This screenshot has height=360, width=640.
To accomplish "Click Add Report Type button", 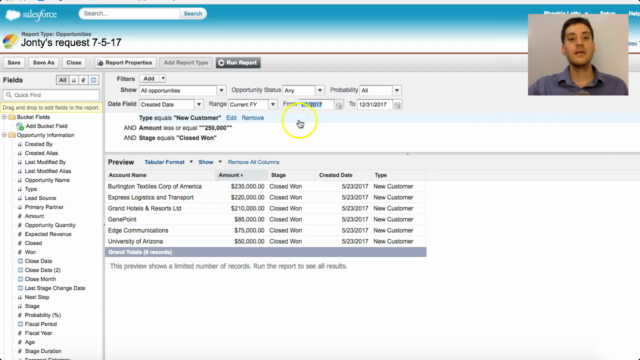I will point(186,62).
